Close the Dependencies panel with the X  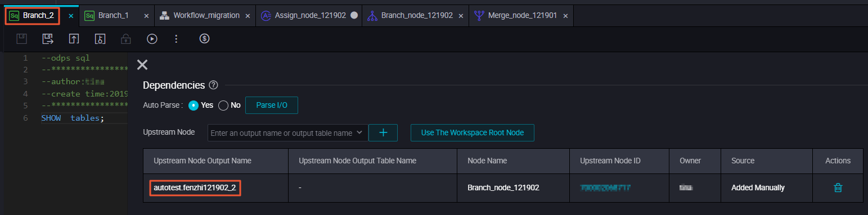(x=142, y=65)
